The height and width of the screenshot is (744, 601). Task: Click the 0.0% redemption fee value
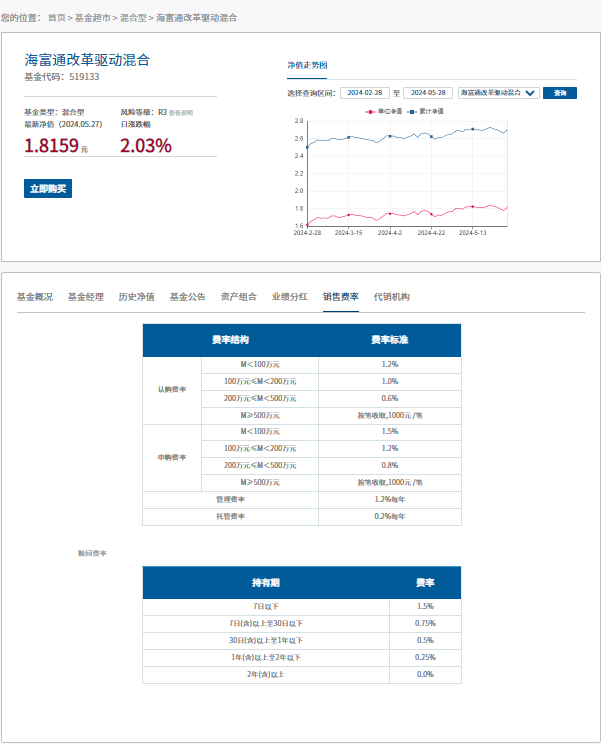(425, 675)
